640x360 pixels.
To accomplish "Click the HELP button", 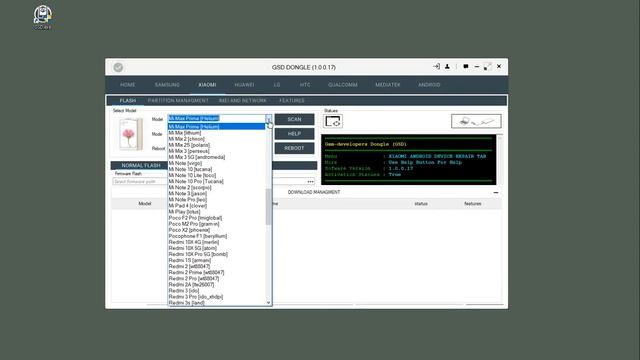I will click(x=294, y=134).
